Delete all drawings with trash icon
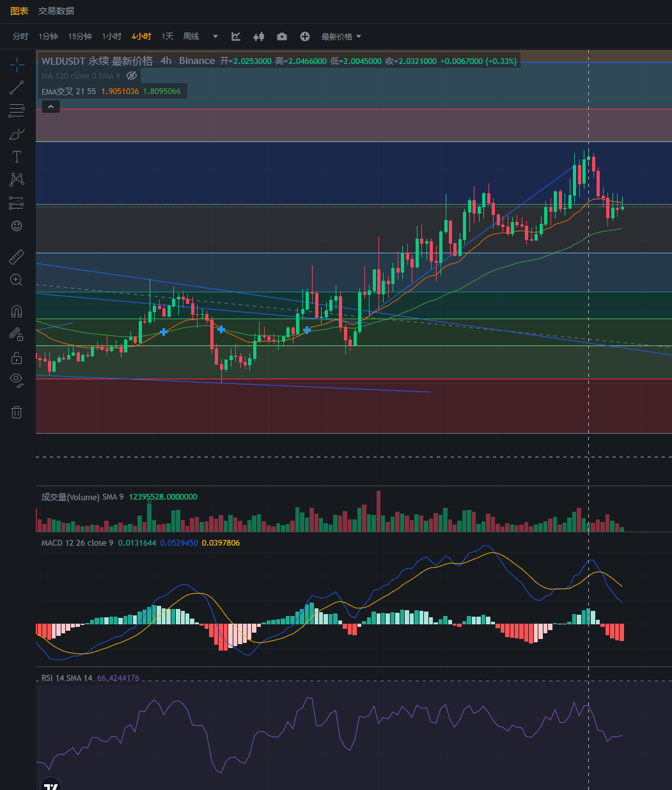Viewport: 672px width, 790px height. click(17, 412)
